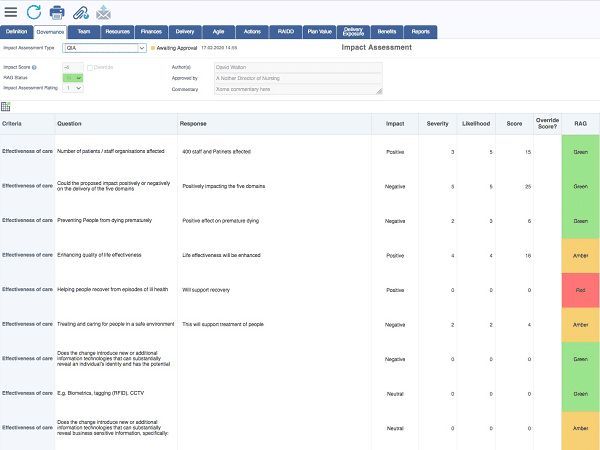Switch to the Plan Value tab

tap(320, 32)
